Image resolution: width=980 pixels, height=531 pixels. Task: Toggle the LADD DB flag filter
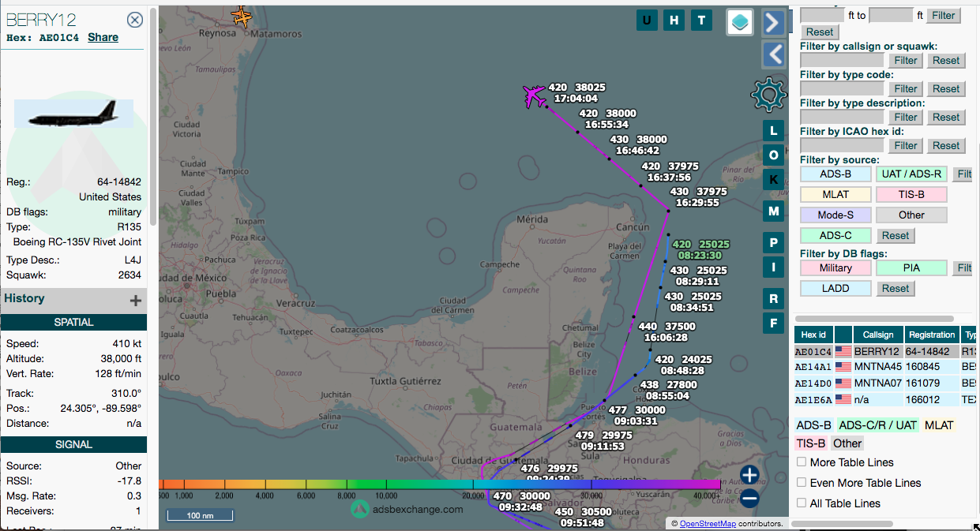pos(835,288)
